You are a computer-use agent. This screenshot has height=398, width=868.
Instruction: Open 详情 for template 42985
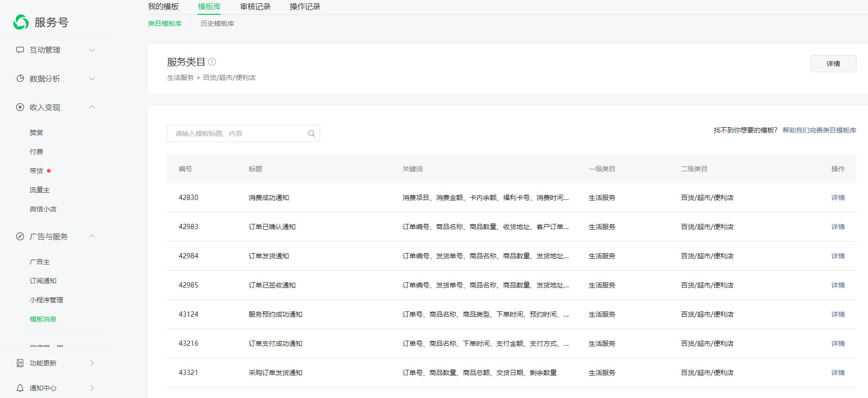[838, 285]
